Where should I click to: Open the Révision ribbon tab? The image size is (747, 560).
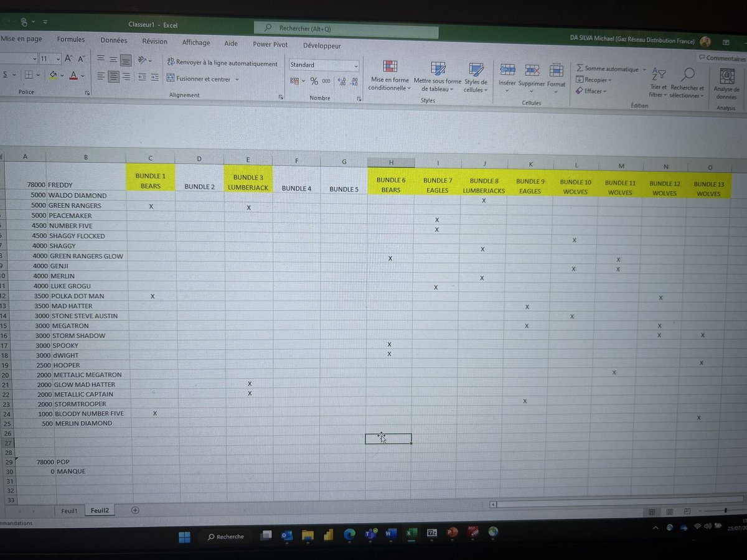pos(154,42)
